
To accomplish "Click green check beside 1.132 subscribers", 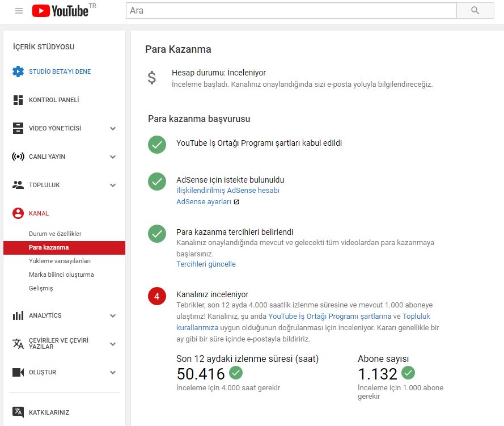I will point(408,373).
